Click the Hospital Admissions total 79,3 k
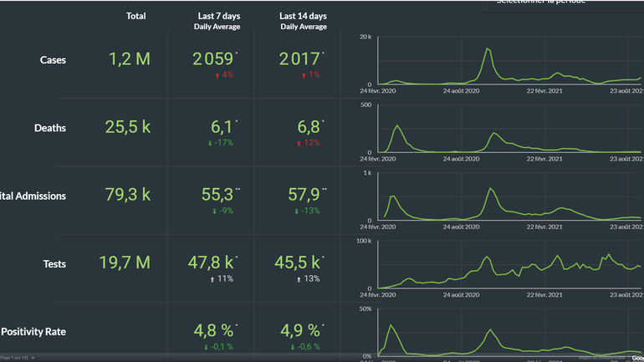Screen dimensions: 644x362 tap(128, 195)
